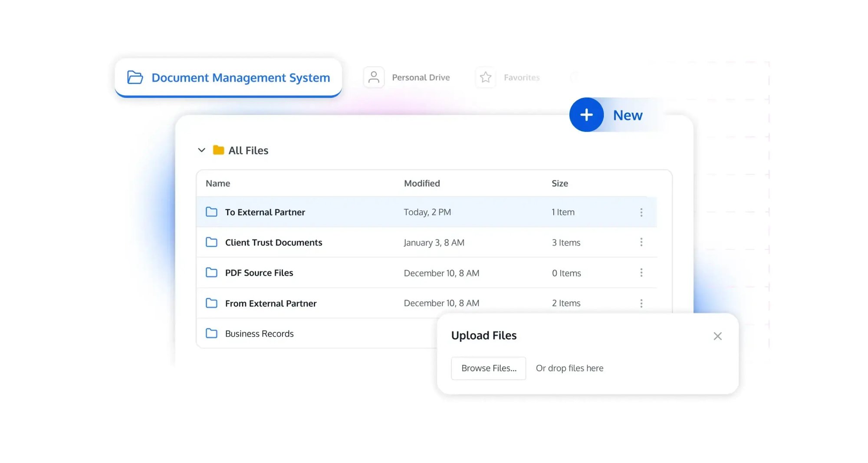Sort by the Modified column header

pyautogui.click(x=422, y=183)
